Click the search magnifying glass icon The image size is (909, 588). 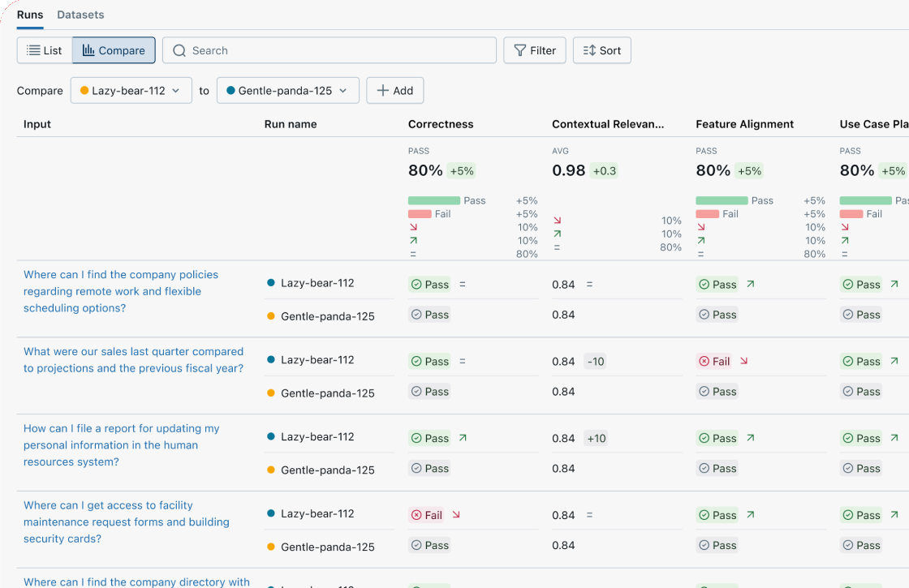pos(179,49)
